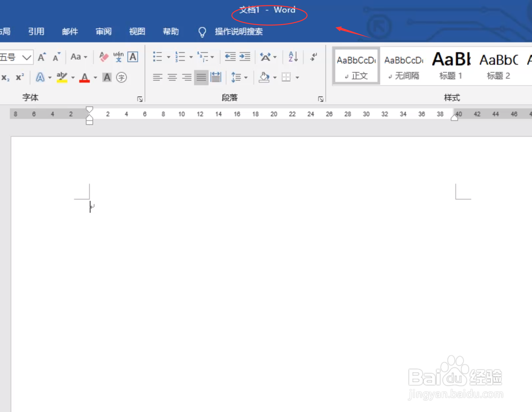This screenshot has width=532, height=412.
Task: Align text right
Action: click(187, 78)
